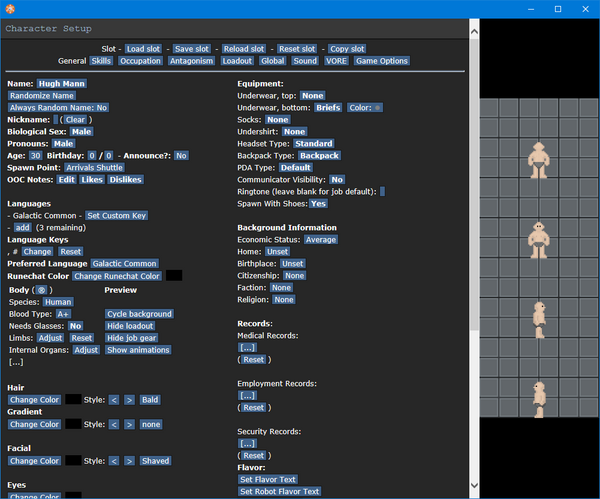Viewport: 600px width, 499px height.
Task: Switch to Antagonism tab
Action: (x=191, y=61)
